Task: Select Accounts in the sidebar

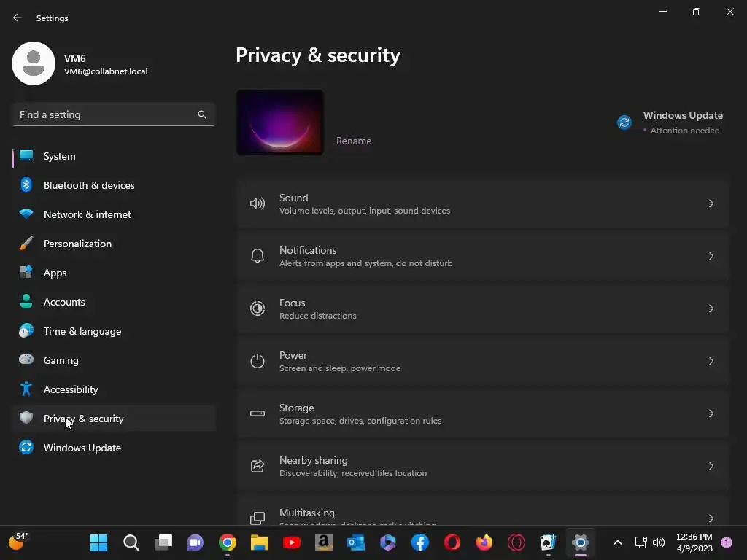Action: pos(114,302)
